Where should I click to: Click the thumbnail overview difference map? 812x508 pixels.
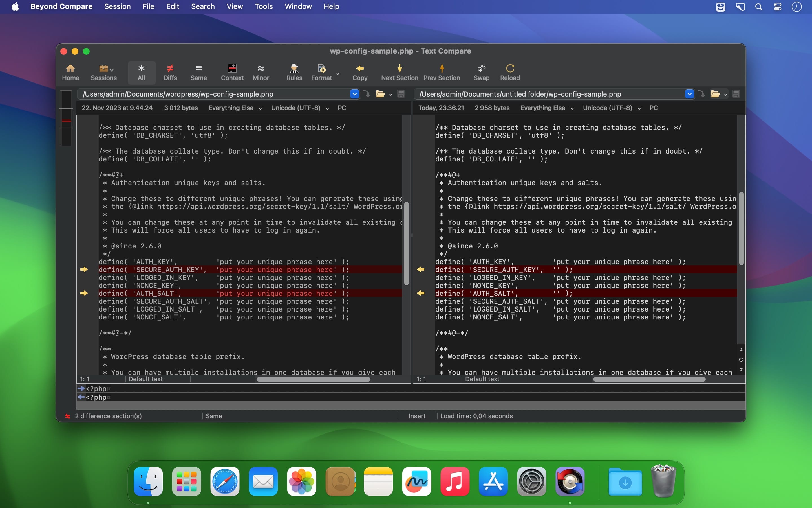coord(66,118)
